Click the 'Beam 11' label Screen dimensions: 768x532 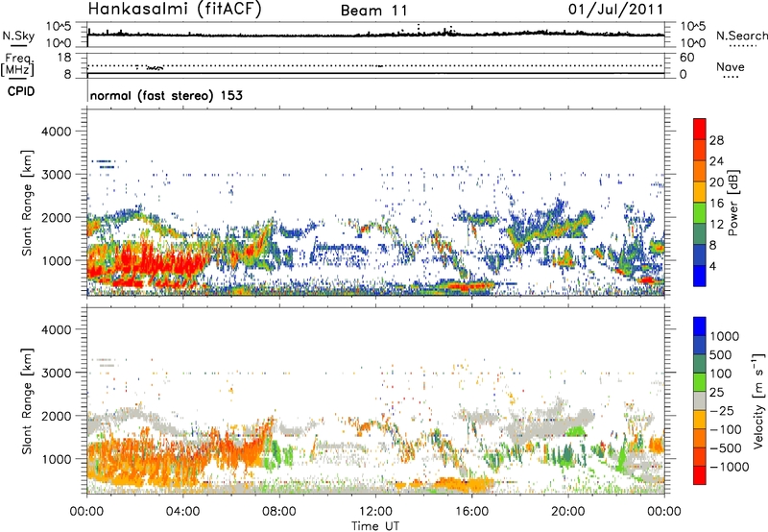374,11
